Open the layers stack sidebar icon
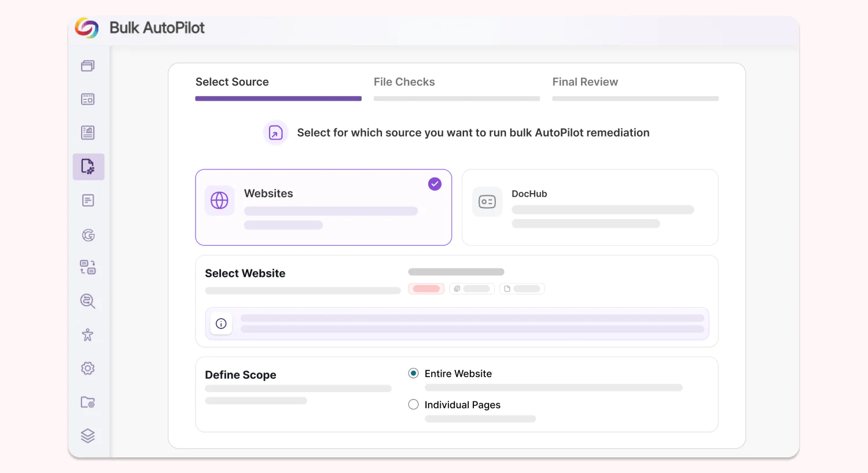The width and height of the screenshot is (868, 473). 88,436
